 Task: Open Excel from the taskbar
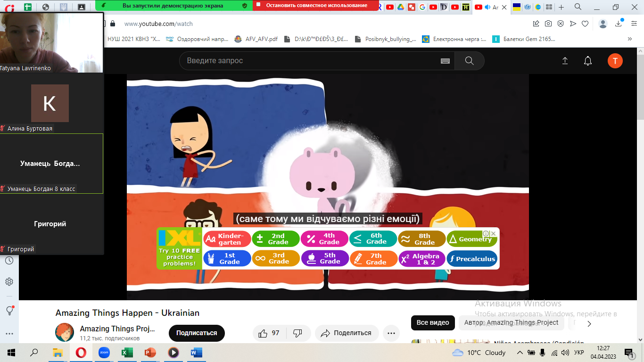(127, 353)
